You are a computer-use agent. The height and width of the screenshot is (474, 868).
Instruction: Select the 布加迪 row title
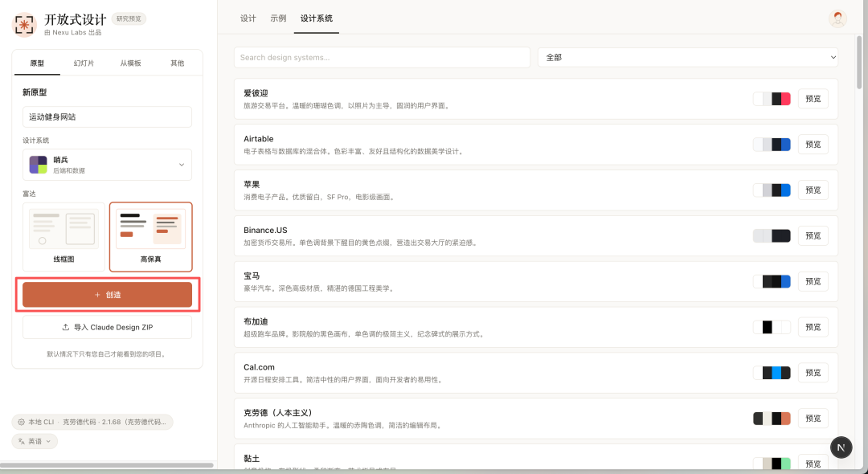tap(256, 321)
